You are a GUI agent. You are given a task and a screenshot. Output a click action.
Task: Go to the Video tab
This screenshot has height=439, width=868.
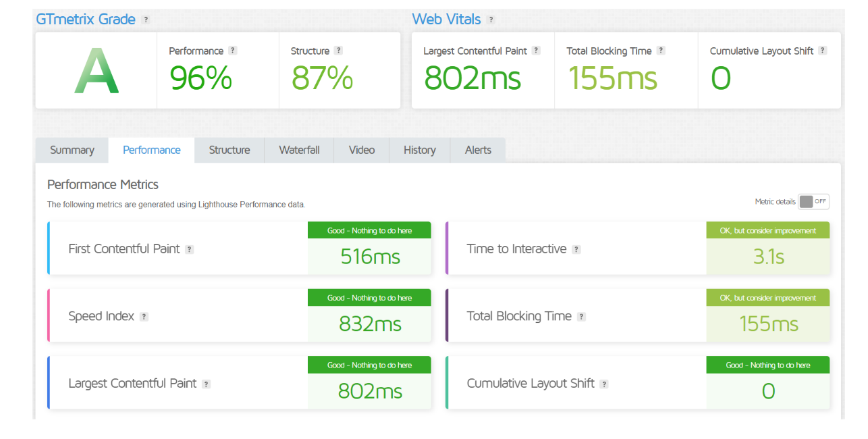(x=362, y=150)
